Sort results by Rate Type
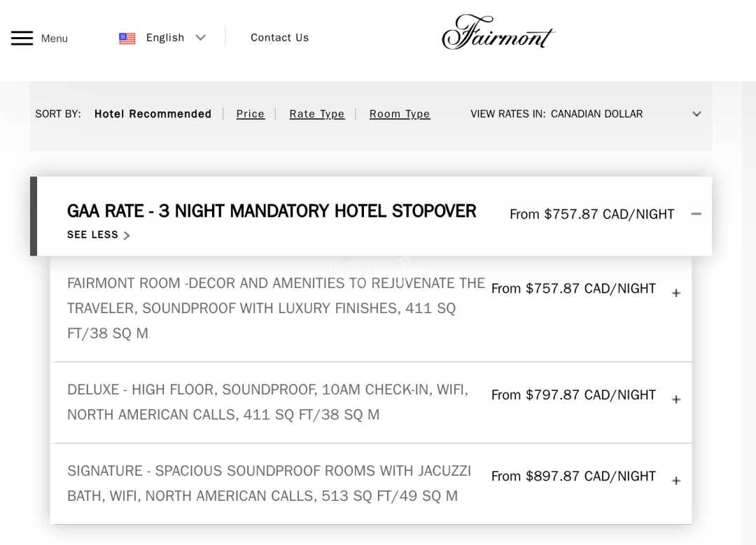 [317, 114]
